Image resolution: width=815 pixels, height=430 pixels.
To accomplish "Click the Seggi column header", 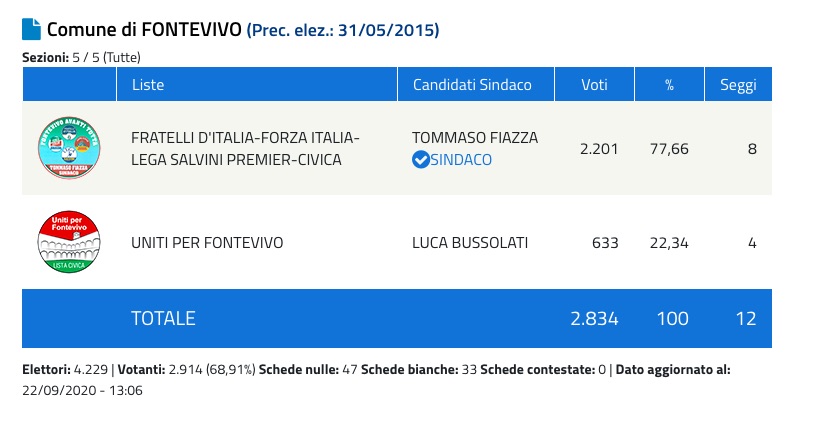I will pos(738,85).
